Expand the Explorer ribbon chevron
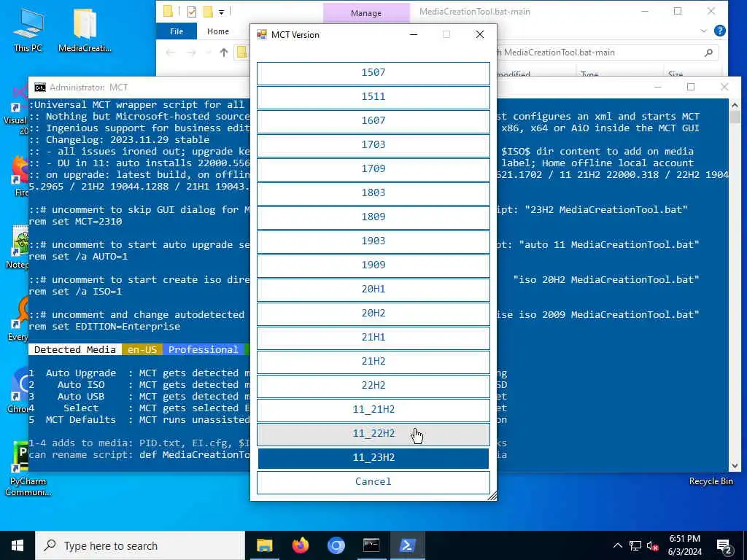The image size is (747, 560). 704,31
